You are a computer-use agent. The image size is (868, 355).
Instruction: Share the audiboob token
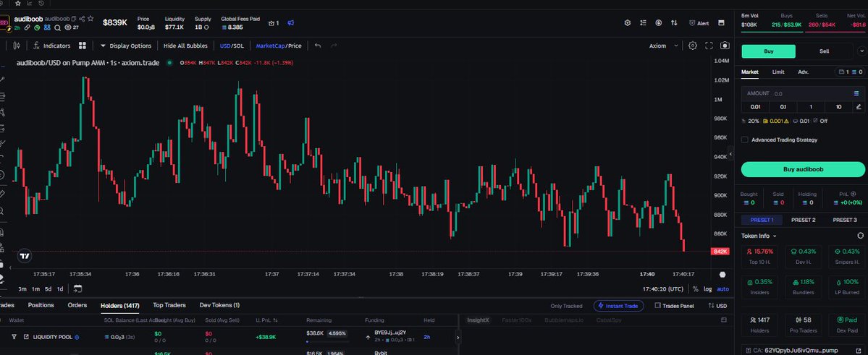82,19
